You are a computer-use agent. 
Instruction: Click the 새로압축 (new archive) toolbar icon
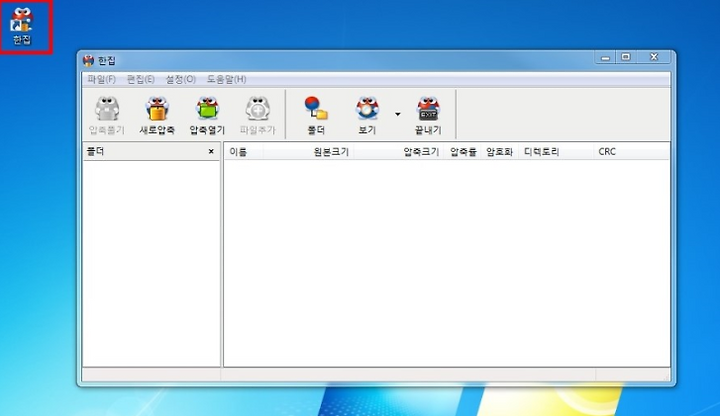[x=157, y=115]
